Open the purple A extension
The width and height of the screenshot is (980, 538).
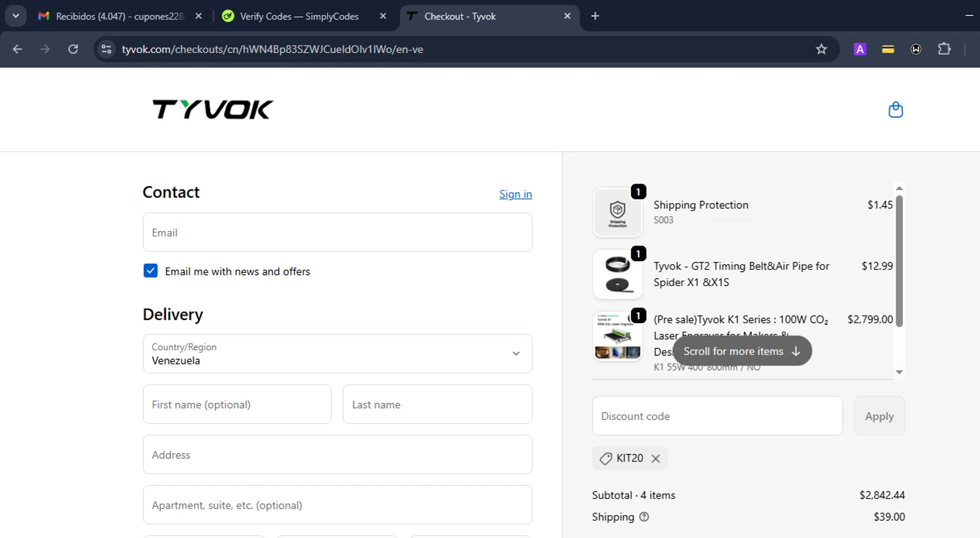click(860, 49)
